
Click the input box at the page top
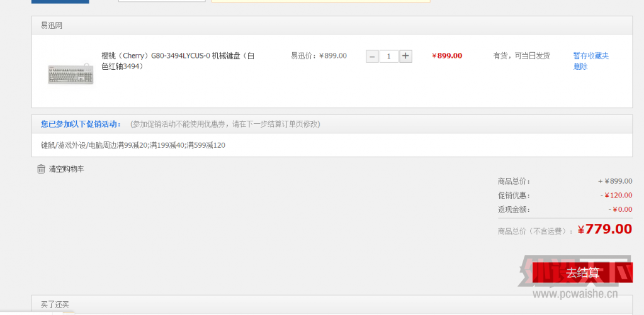pos(162,1)
